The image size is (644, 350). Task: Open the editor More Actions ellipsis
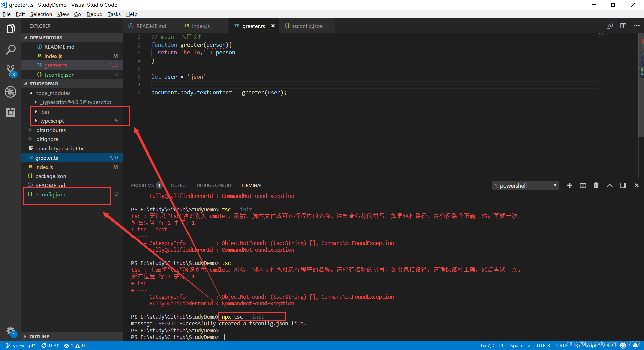tap(637, 26)
